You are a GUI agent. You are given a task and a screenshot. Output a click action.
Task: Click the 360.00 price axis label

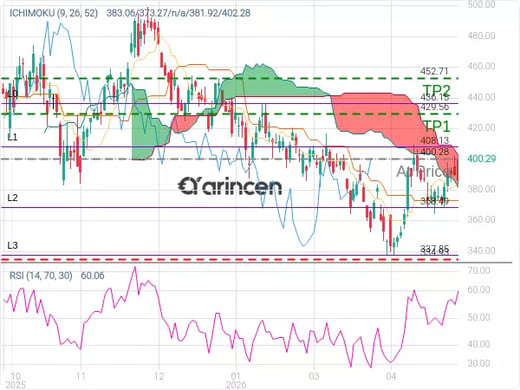pyautogui.click(x=481, y=219)
